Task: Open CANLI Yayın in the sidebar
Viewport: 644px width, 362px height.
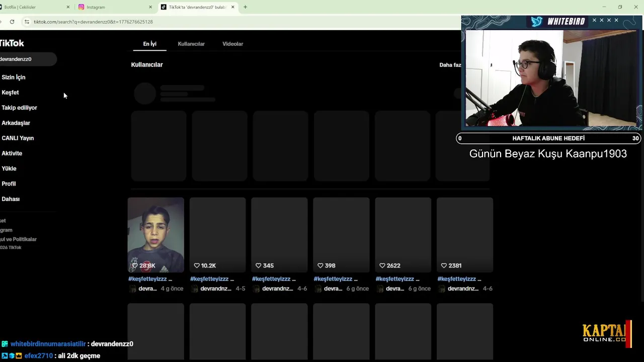Action: 18,138
